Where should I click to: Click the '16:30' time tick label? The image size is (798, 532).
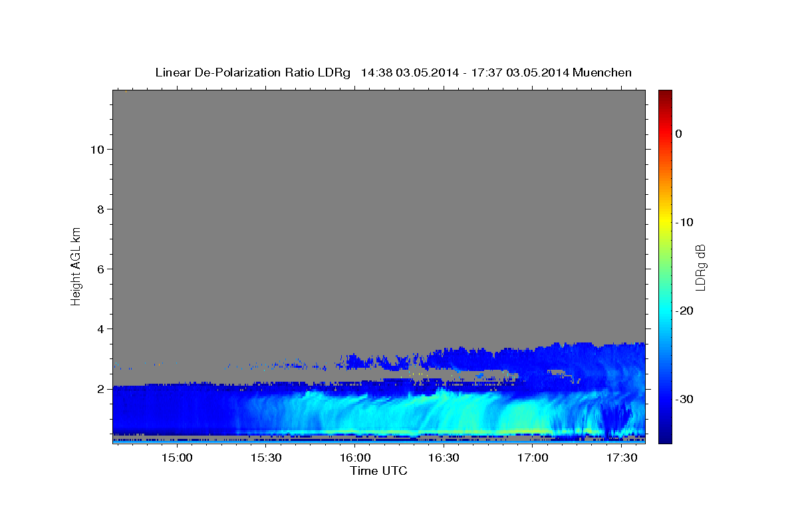pos(444,458)
